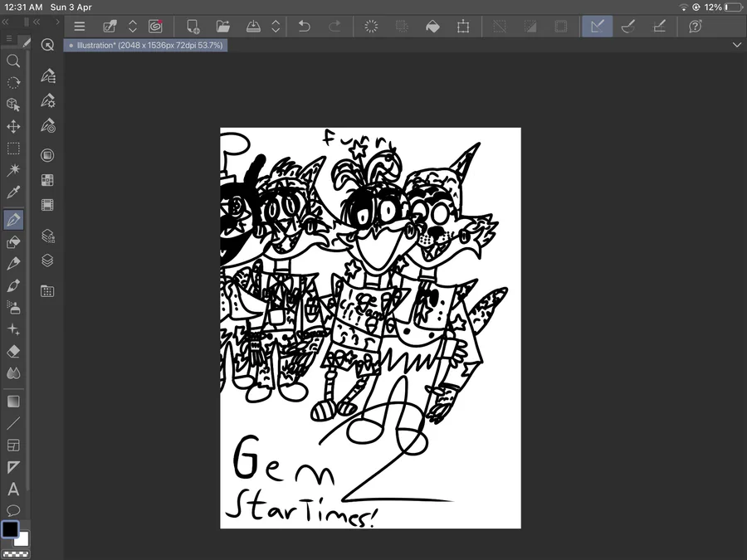The width and height of the screenshot is (747, 560).
Task: Select the Frame border tool
Action: click(x=13, y=446)
